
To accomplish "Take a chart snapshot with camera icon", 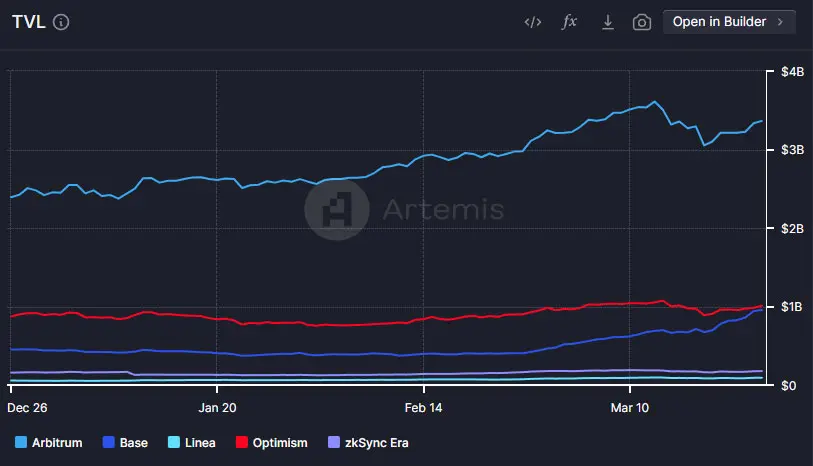I will coord(642,22).
